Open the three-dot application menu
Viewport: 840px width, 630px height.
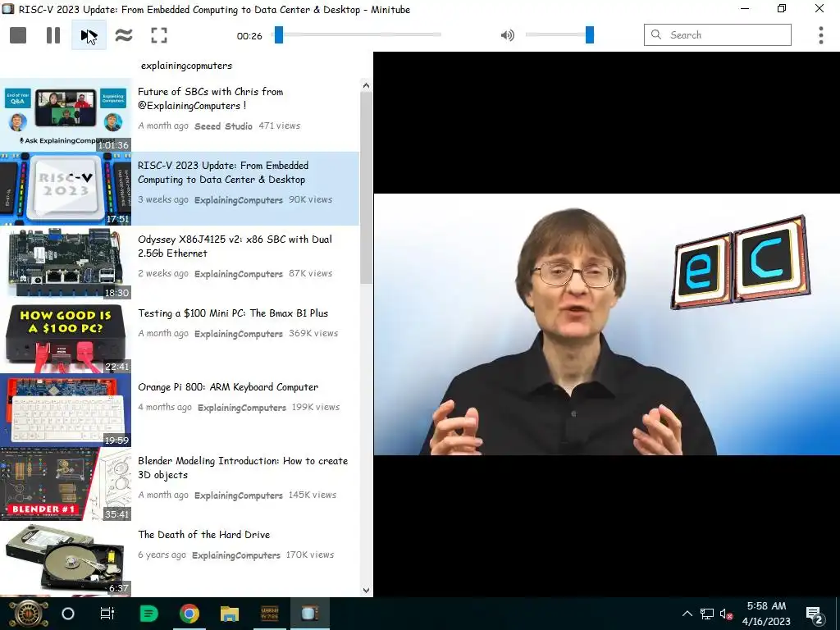click(820, 35)
